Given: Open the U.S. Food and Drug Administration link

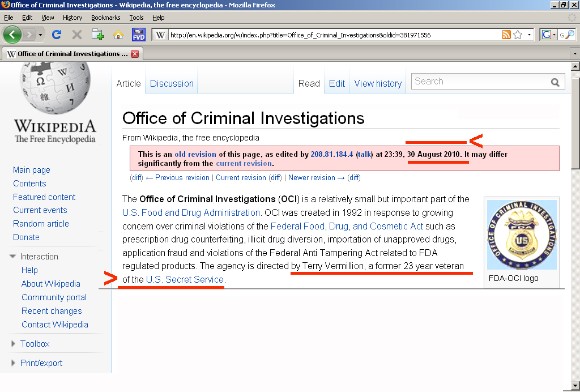Looking at the screenshot, I should coord(191,212).
